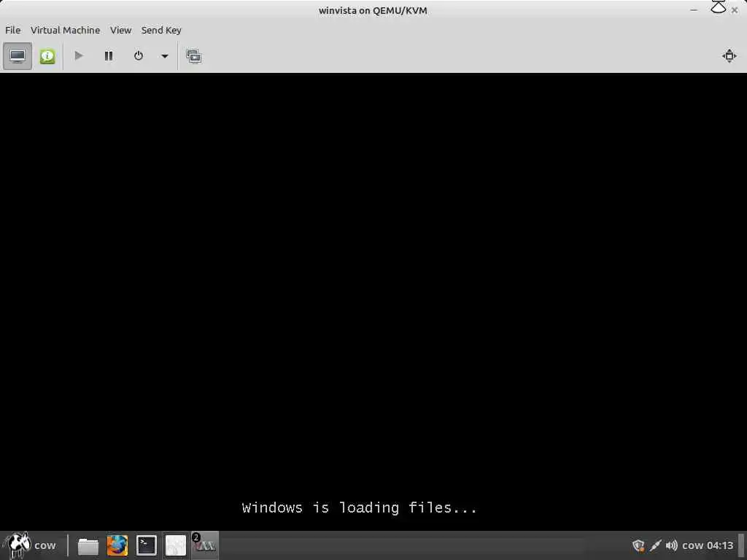The width and height of the screenshot is (747, 560).
Task: Launch the file manager from taskbar
Action: pos(88,545)
